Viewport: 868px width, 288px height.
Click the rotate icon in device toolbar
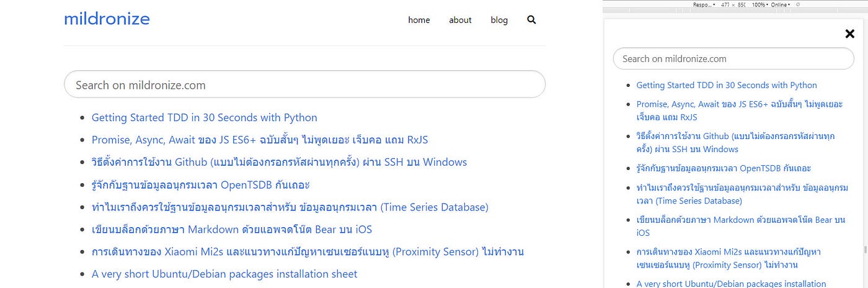click(798, 4)
